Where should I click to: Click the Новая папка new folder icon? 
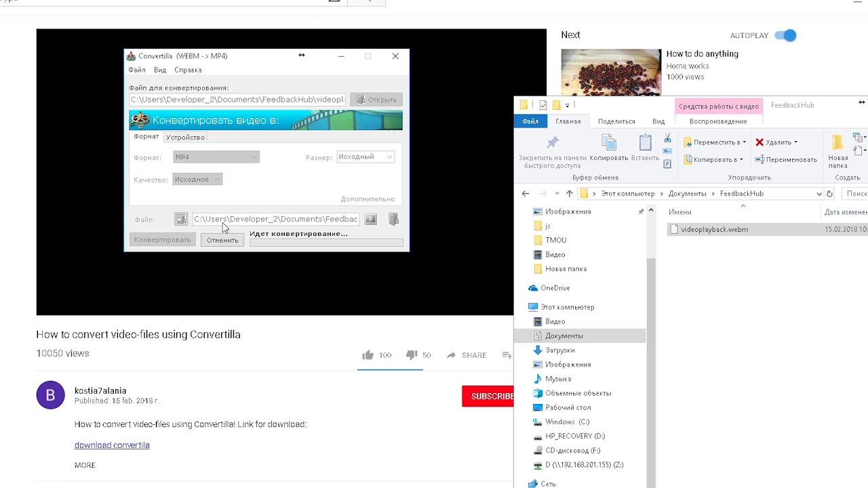837,143
